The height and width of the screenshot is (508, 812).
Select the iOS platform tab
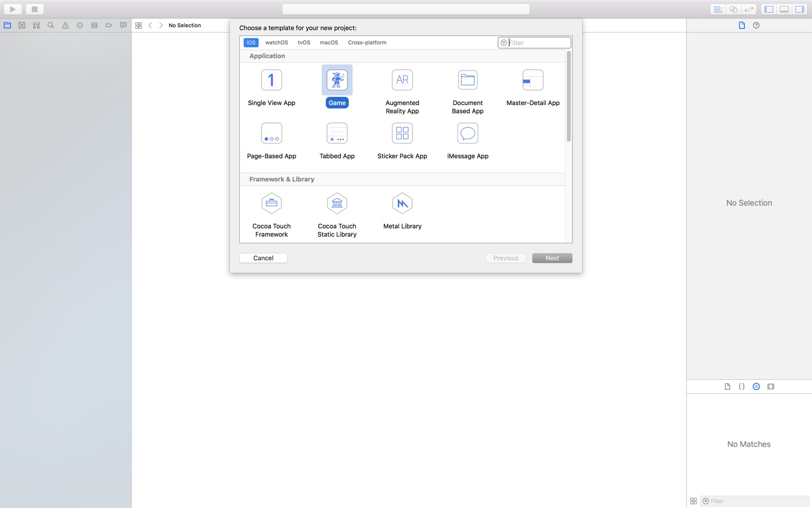coord(251,42)
